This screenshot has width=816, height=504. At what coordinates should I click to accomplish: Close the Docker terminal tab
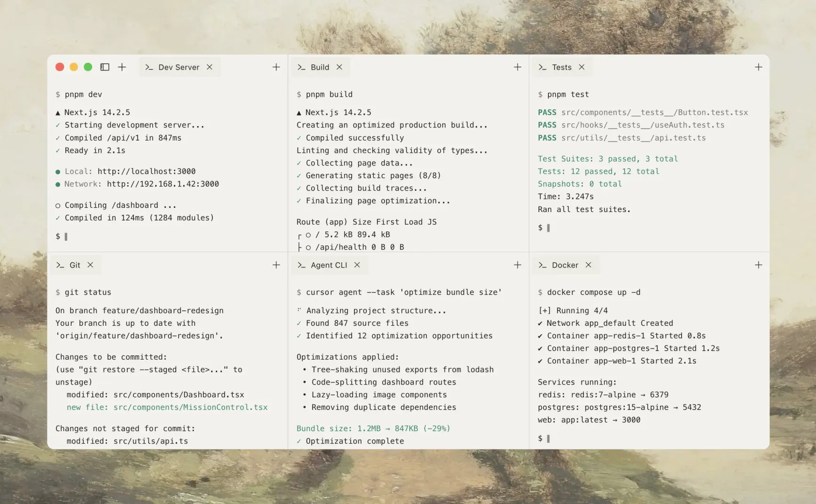[588, 265]
